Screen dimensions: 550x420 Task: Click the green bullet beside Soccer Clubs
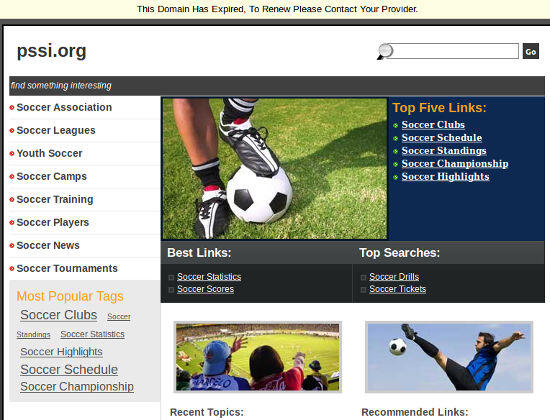coord(396,125)
